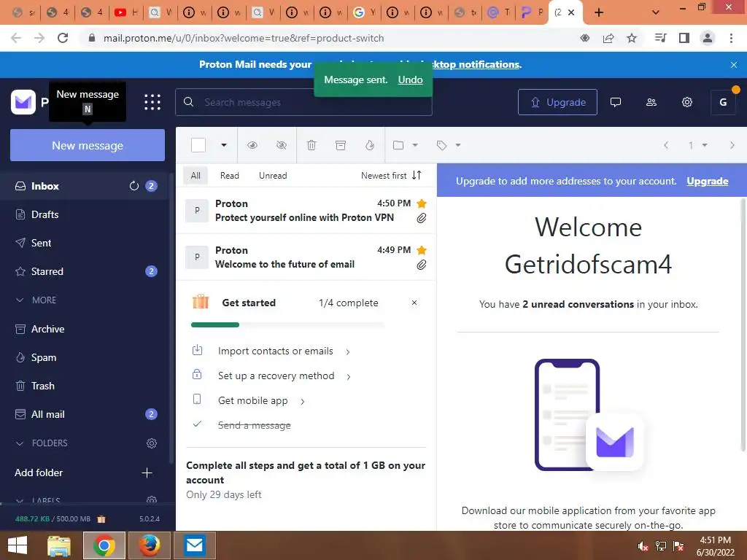747x560 pixels.
Task: Open the settings gear in header
Action: (687, 102)
